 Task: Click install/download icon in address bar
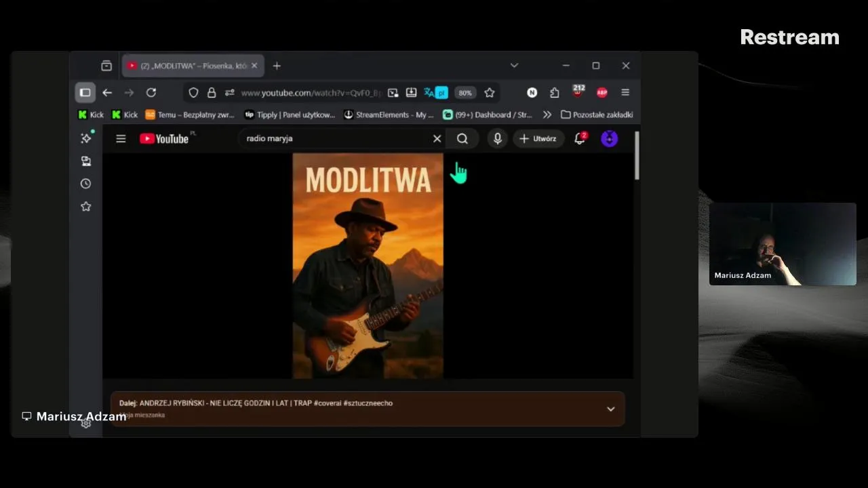(411, 93)
